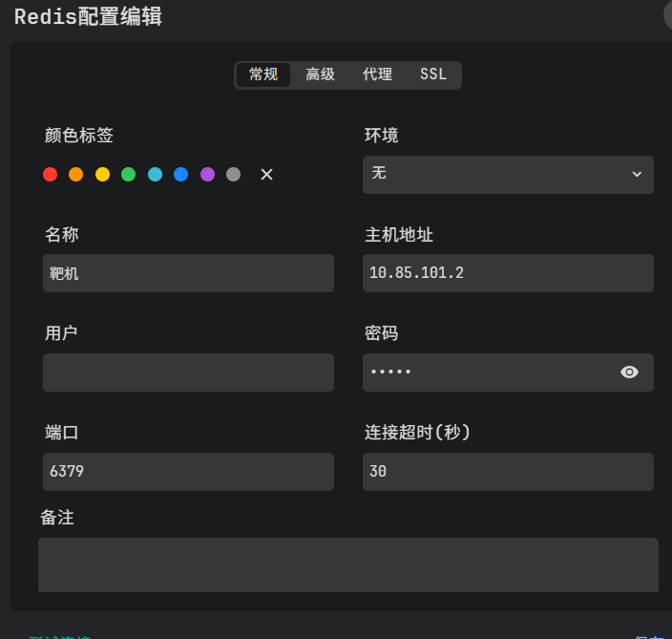The width and height of the screenshot is (672, 639).
Task: Focus the 主机地址 field with 10.85.101.2
Action: [508, 273]
